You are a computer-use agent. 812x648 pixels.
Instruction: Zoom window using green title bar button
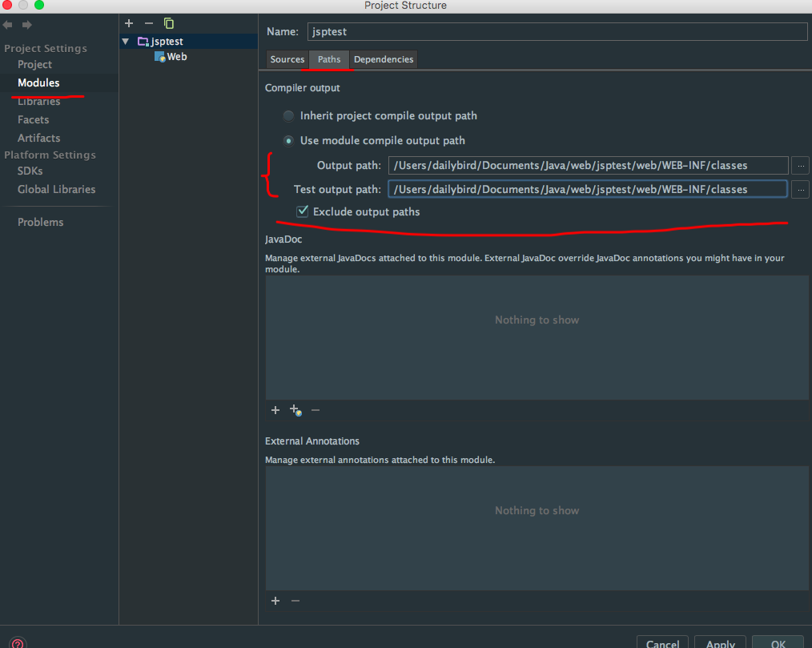pyautogui.click(x=39, y=5)
